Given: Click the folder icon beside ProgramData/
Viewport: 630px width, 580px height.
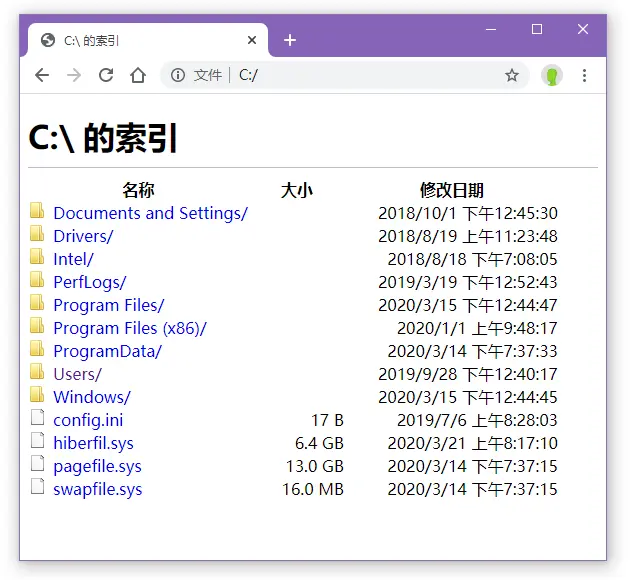Looking at the screenshot, I should point(37,348).
